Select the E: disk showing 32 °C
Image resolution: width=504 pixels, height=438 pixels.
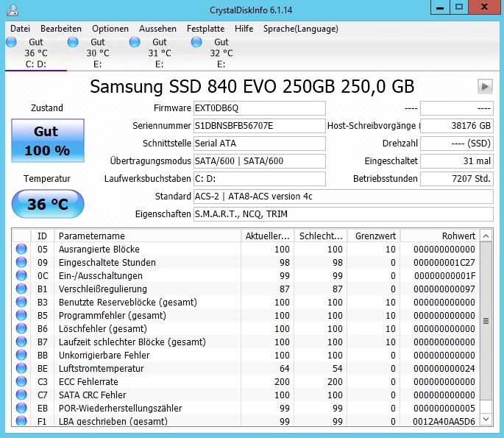(221, 53)
